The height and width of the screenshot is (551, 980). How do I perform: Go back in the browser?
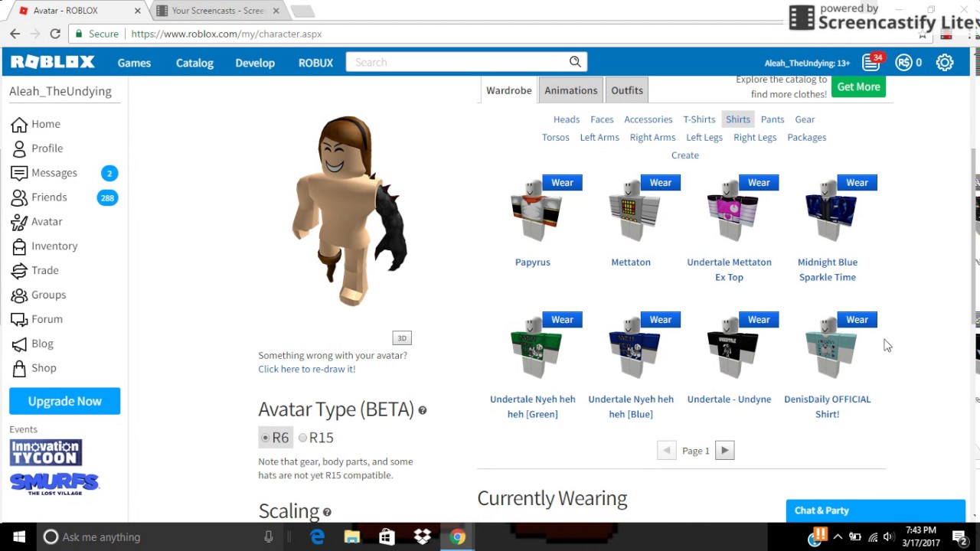click(15, 34)
